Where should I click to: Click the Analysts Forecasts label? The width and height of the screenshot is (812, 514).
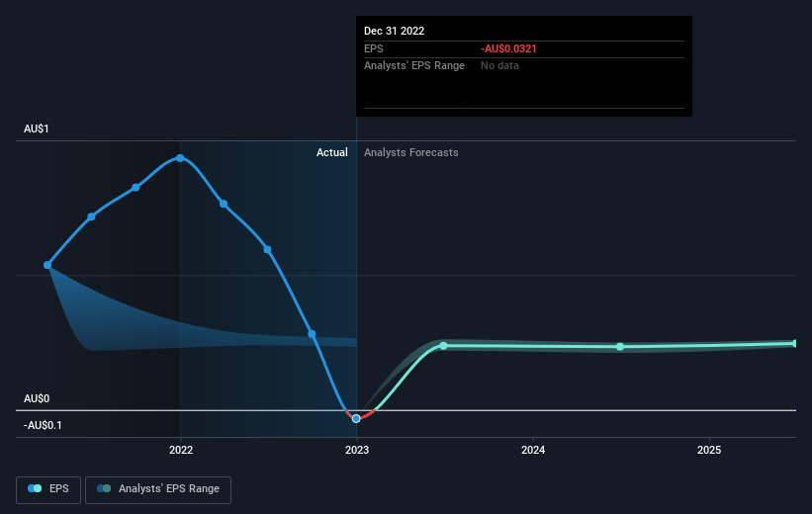(x=411, y=152)
